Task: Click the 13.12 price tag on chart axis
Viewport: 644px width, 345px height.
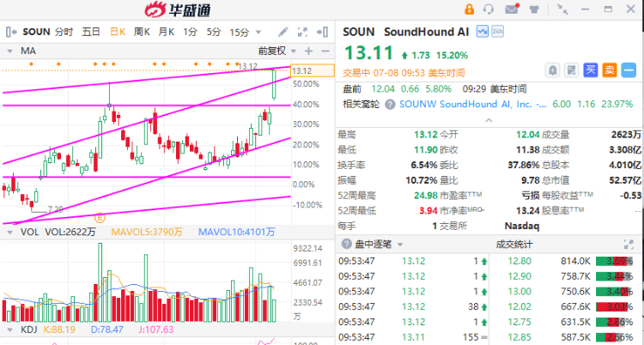Action: click(x=313, y=70)
